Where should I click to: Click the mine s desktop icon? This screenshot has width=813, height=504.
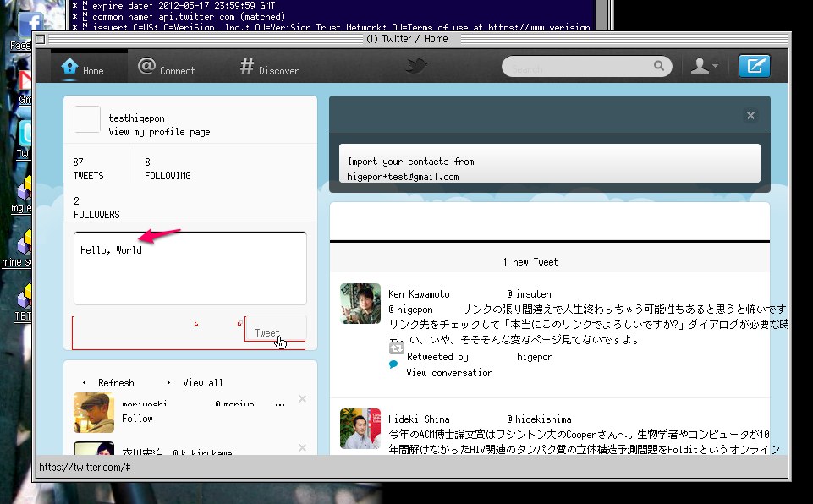17,249
